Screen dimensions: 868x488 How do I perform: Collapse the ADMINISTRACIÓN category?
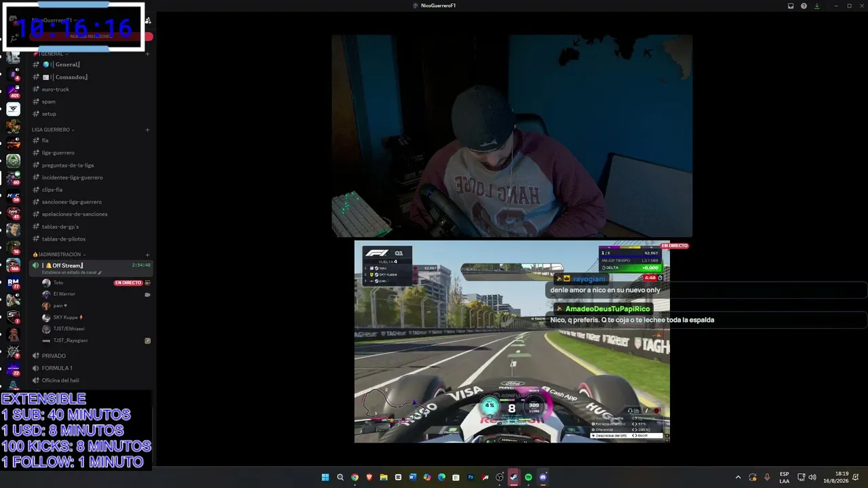pyautogui.click(x=59, y=254)
